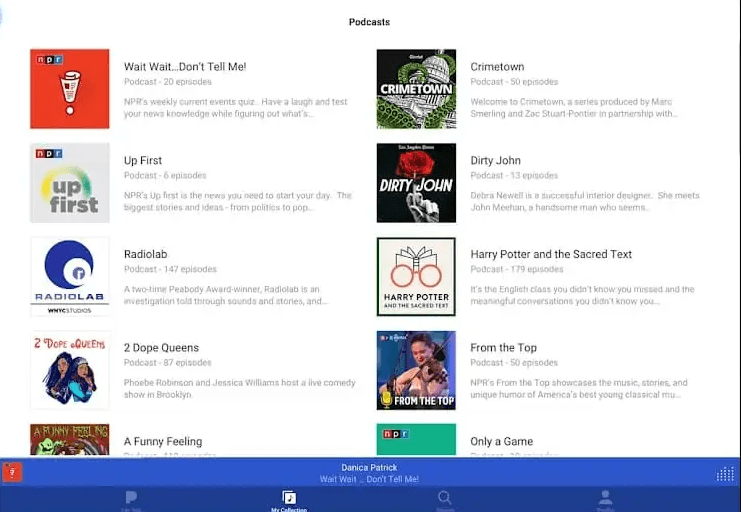This screenshot has height=512, width=741.
Task: Click 'Podcast - 179 episodes' under Harry Potter
Action: coord(517,269)
